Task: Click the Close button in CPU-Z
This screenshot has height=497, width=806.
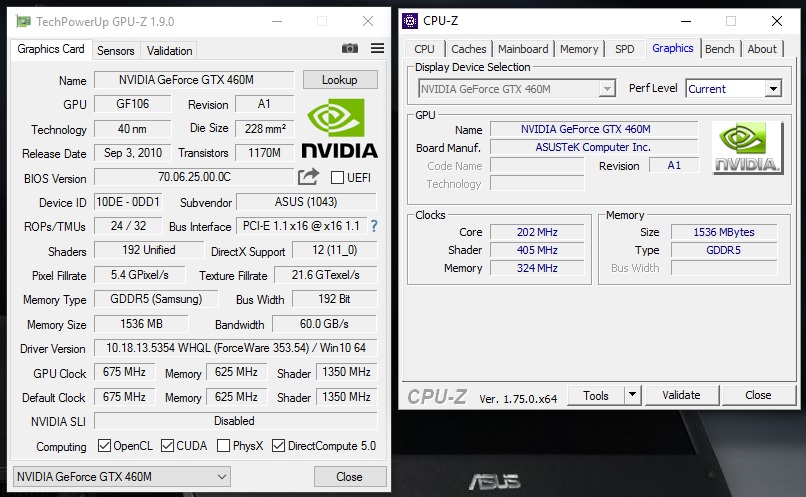Action: pyautogui.click(x=758, y=395)
